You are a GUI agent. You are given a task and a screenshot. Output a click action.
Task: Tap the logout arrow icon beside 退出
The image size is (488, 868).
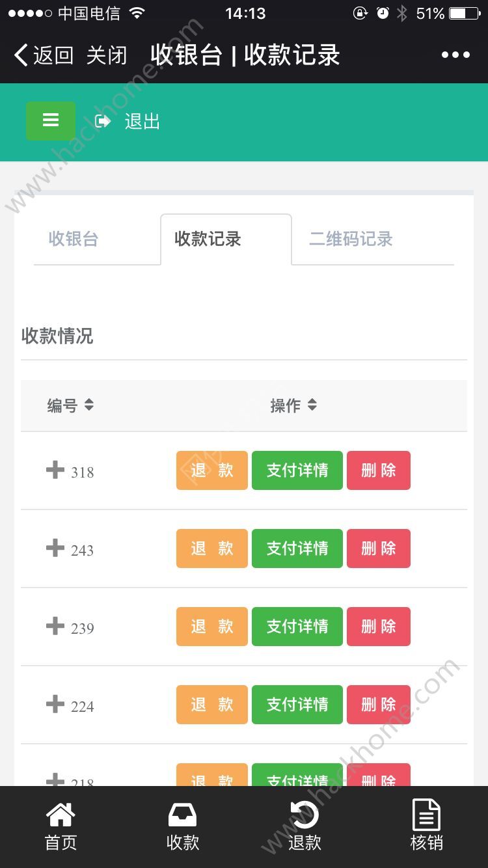pyautogui.click(x=103, y=121)
